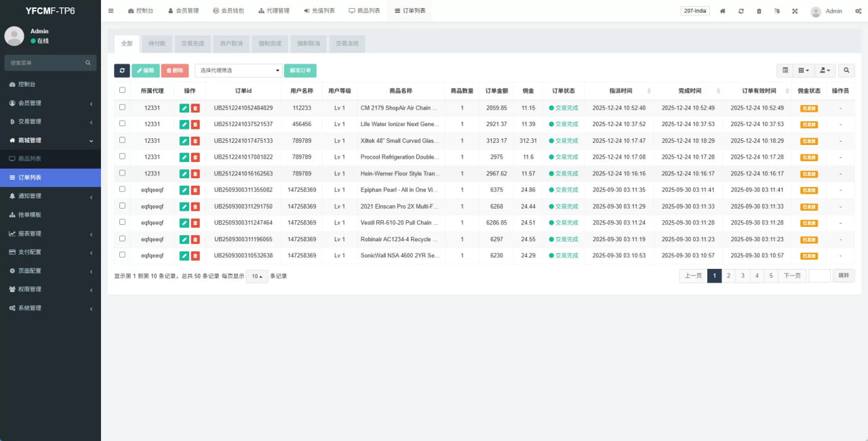Open the table search magnifier icon
Image resolution: width=868 pixels, height=441 pixels.
click(846, 70)
